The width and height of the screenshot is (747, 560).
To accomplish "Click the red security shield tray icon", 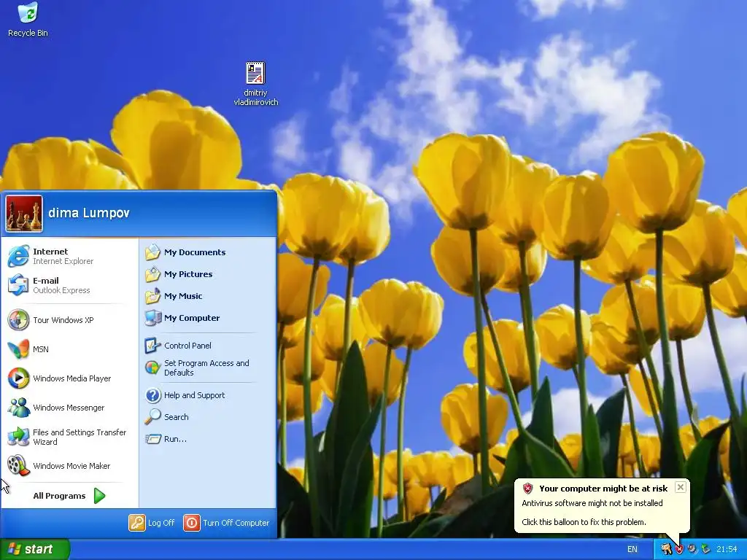I will pyautogui.click(x=679, y=550).
